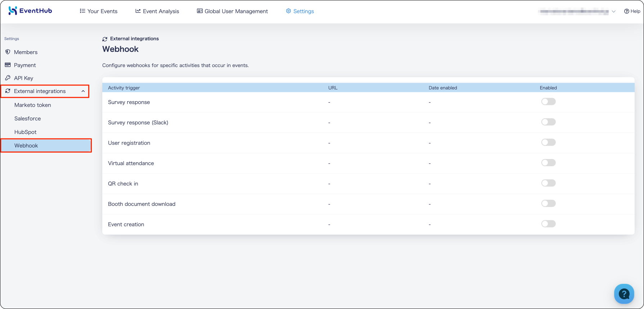Select Webhook in sidebar
The height and width of the screenshot is (309, 644).
46,146
